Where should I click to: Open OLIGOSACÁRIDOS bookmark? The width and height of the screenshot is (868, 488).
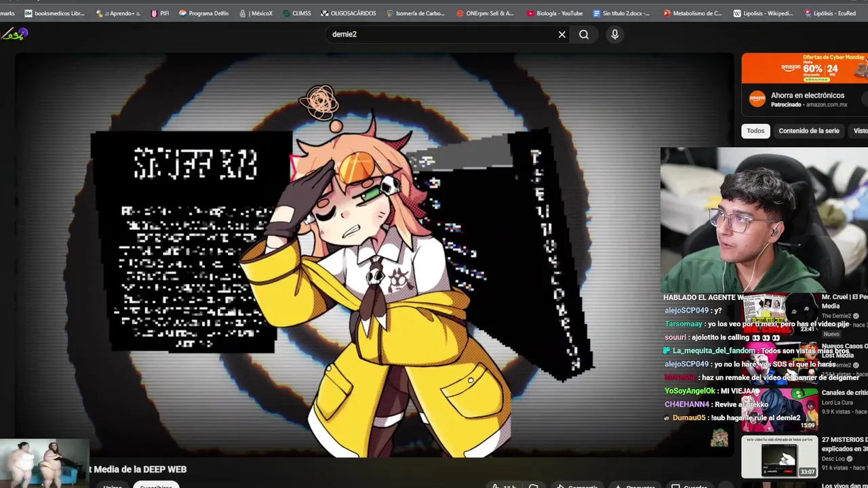(x=348, y=13)
